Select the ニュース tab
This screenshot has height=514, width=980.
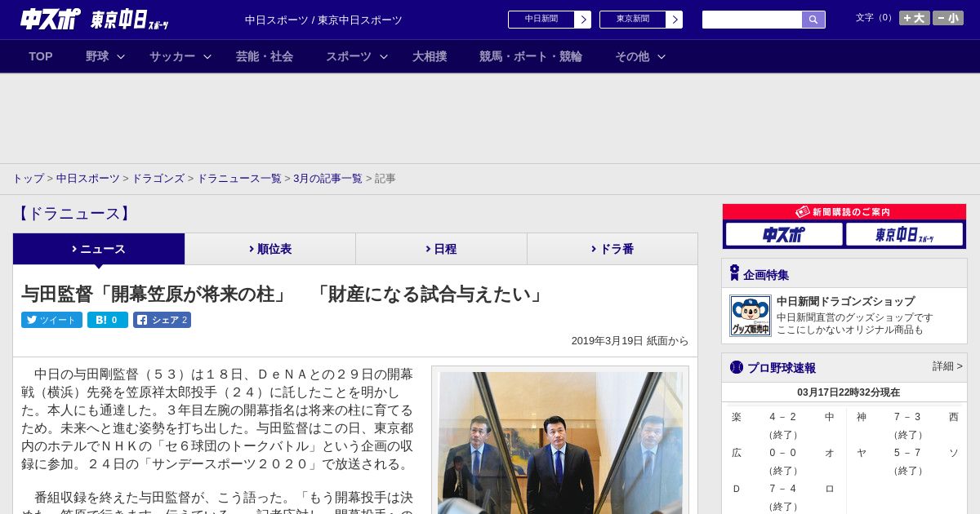[99, 249]
